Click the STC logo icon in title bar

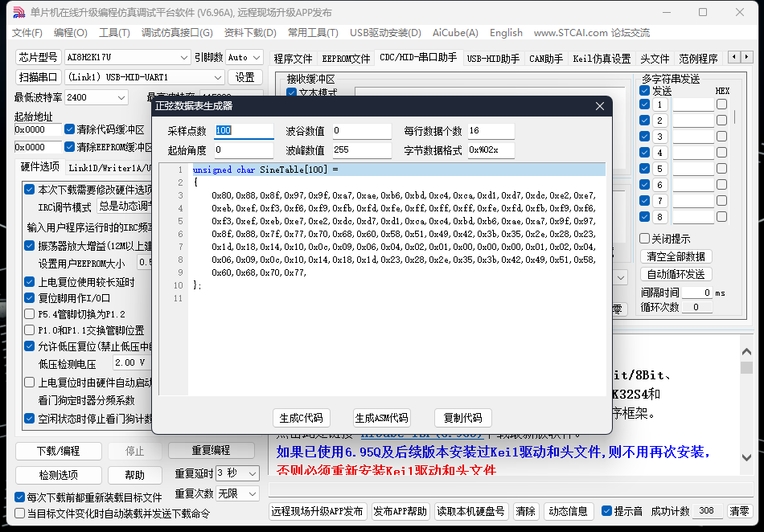tap(18, 12)
